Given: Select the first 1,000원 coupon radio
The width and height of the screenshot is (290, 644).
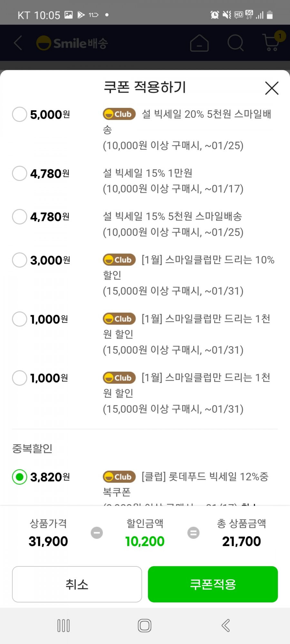Looking at the screenshot, I should (19, 319).
